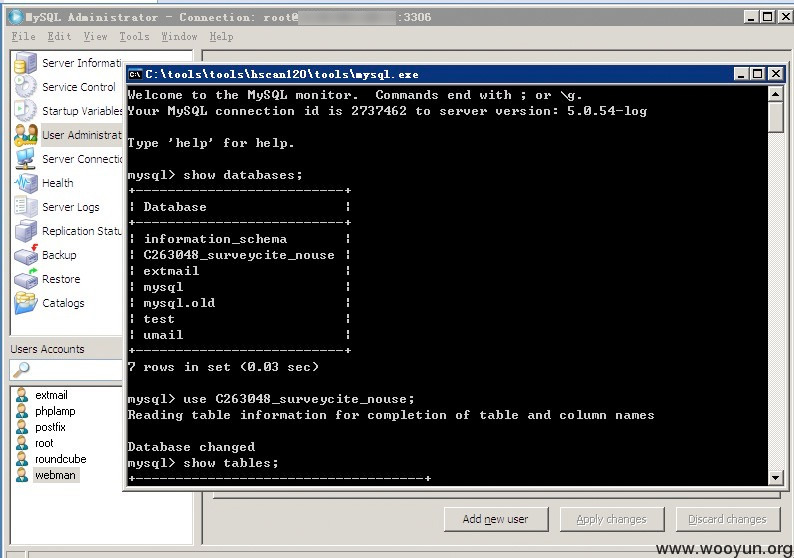Open the Server Logs section label
This screenshot has height=558, width=794.
click(71, 207)
